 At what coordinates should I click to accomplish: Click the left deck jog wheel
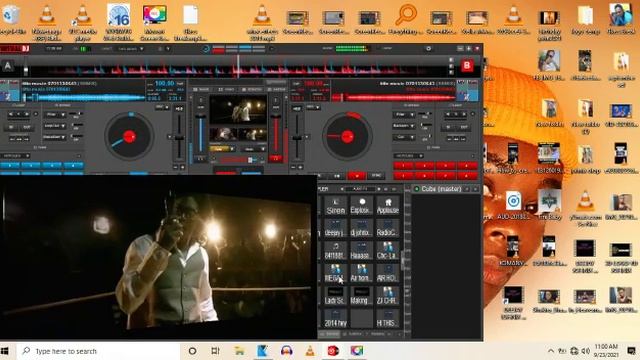point(129,136)
